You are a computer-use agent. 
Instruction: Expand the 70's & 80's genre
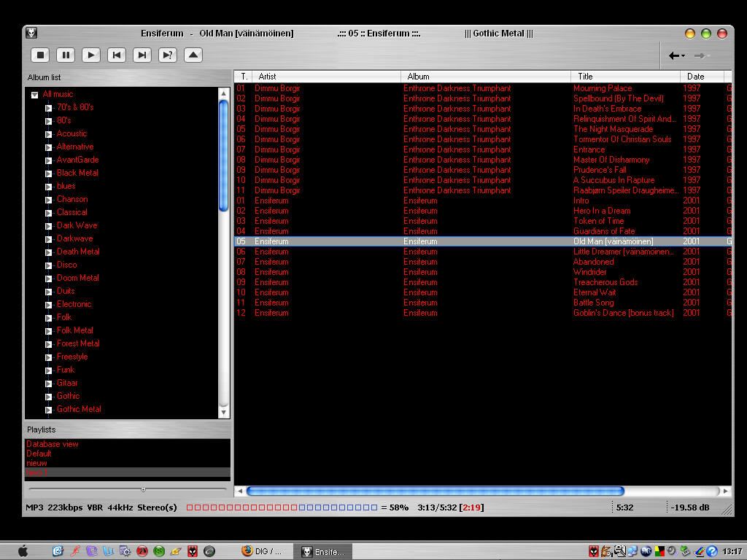click(49, 108)
